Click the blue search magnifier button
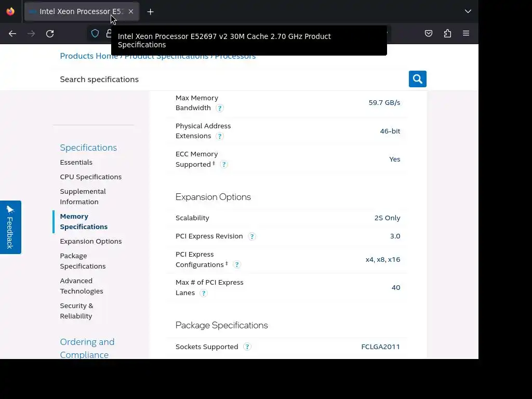 click(x=417, y=79)
